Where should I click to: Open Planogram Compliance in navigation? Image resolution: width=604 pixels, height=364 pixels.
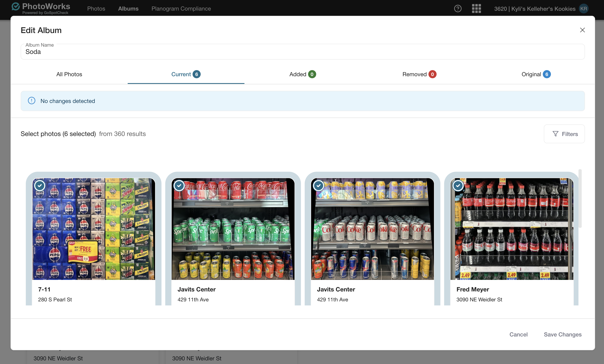181,9
